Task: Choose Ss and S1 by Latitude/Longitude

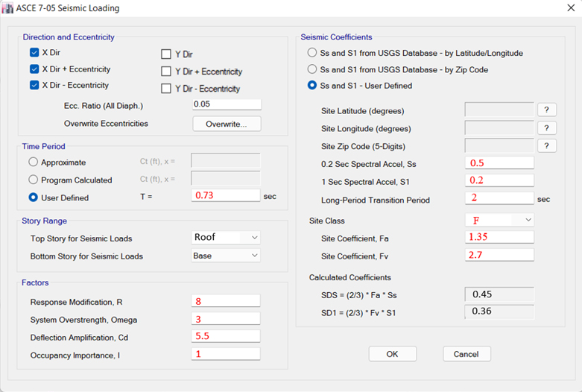Action: 312,53
